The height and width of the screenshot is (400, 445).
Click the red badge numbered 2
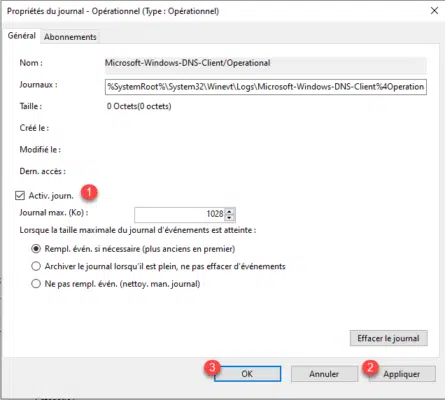(370, 367)
